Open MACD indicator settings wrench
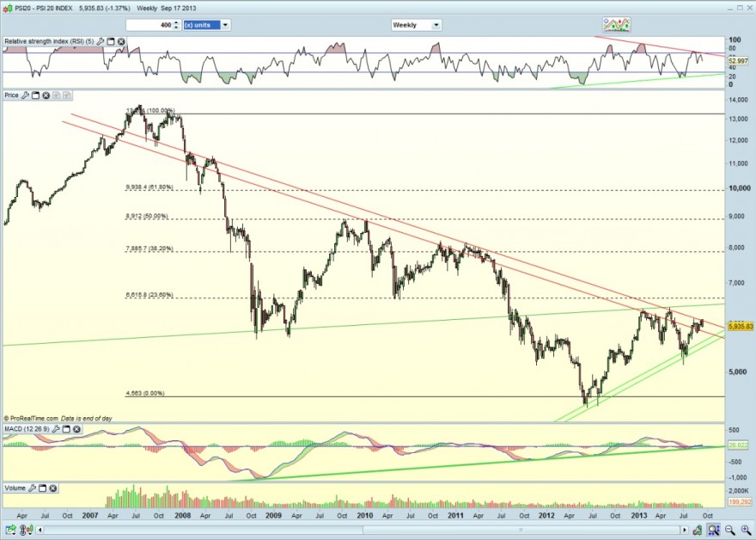Viewport: 756px width, 540px height. [56, 429]
